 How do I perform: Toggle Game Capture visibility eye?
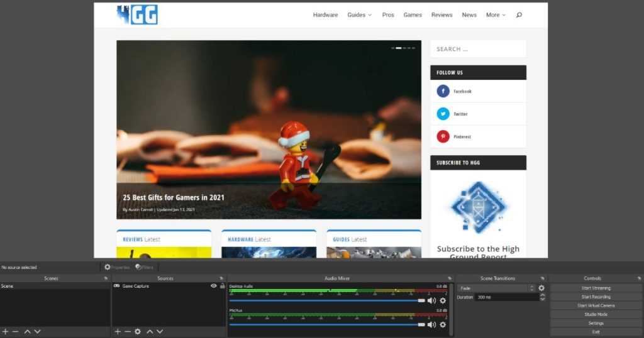[214, 286]
